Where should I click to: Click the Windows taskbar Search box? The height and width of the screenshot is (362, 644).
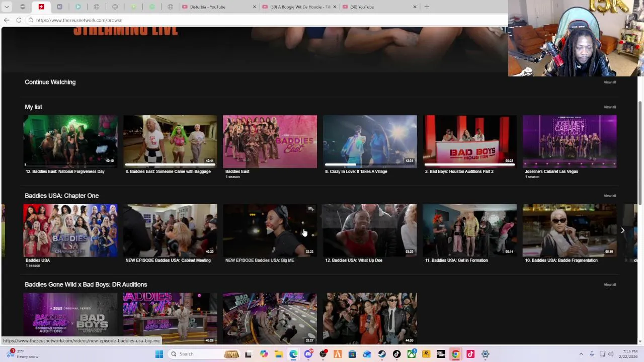coord(204,354)
